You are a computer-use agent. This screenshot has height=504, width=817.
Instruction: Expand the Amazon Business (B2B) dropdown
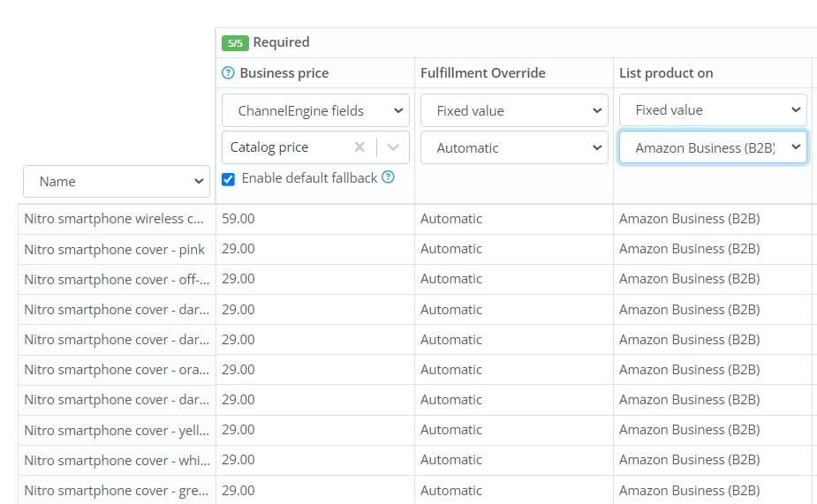pos(712,147)
